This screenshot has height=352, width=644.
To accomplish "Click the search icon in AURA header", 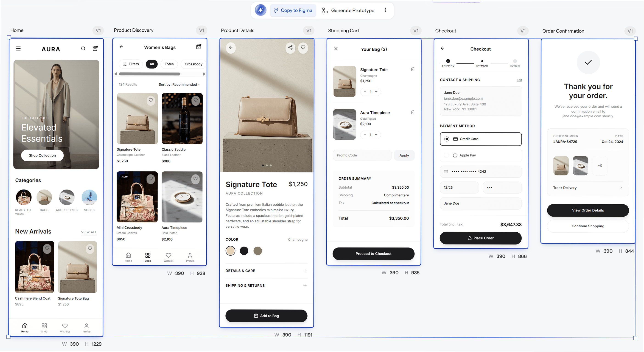I will pos(83,49).
